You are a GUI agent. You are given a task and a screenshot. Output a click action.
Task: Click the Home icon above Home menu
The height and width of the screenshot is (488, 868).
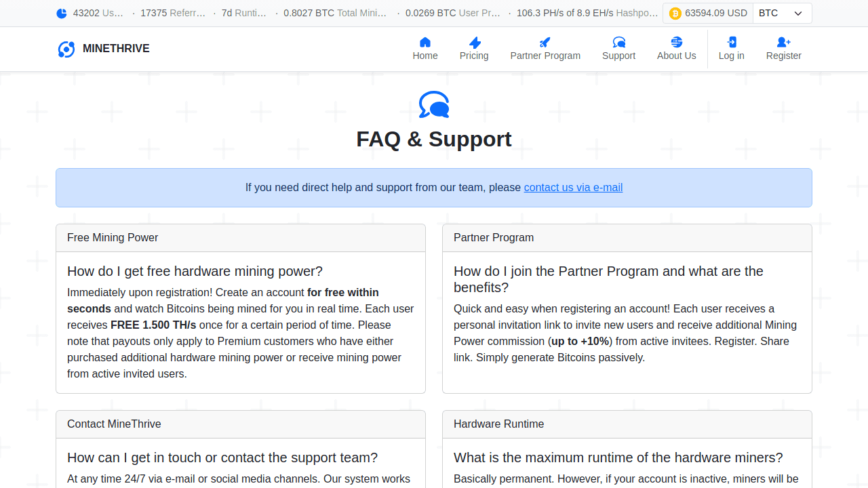click(425, 42)
